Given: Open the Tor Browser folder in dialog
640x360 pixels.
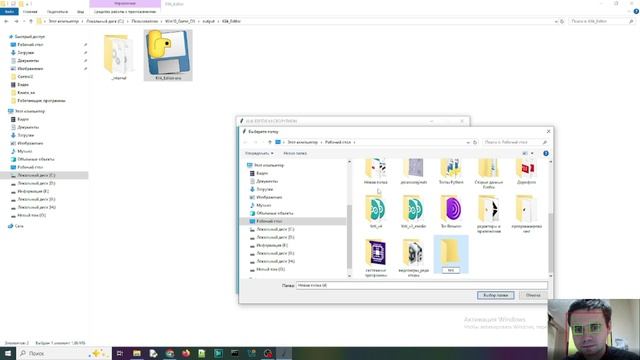Looking at the screenshot, I should [x=451, y=211].
